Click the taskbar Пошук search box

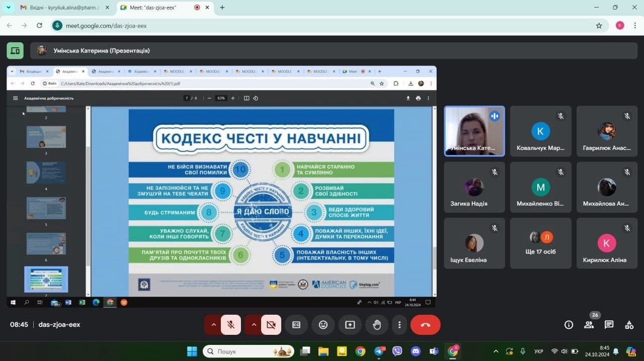tap(249, 351)
